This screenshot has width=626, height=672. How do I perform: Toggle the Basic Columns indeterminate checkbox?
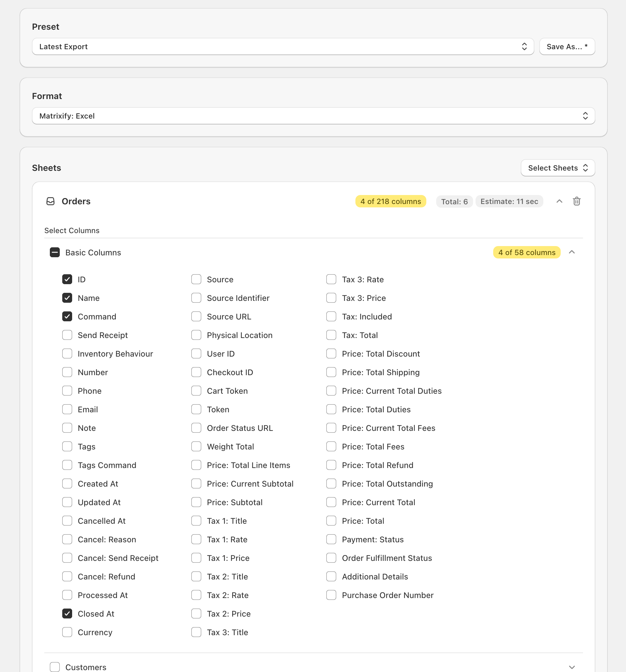pos(55,253)
